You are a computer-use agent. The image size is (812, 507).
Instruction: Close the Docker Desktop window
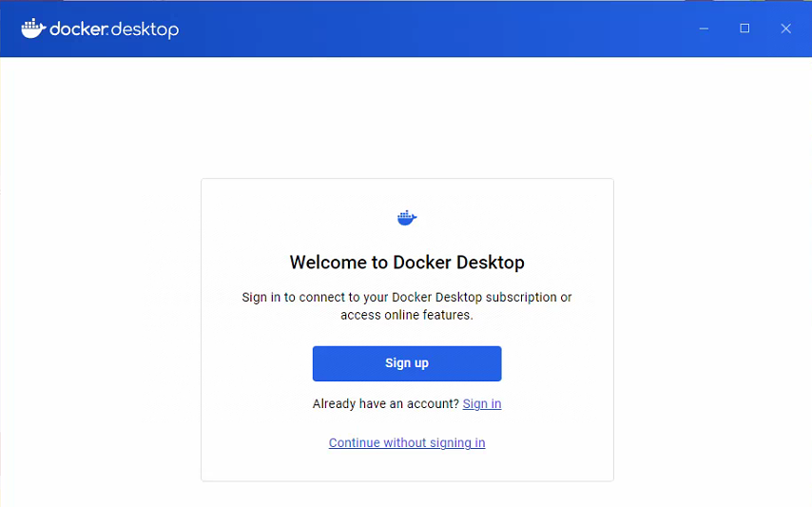785,29
